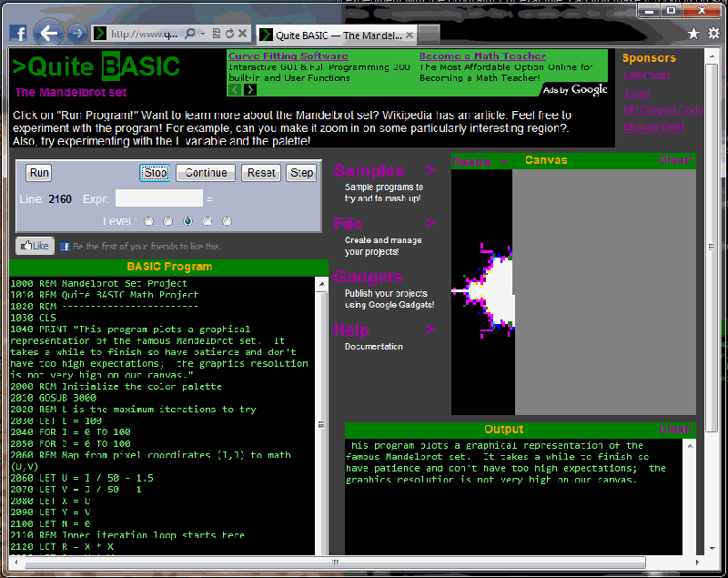Click the page vertical scrollbar thumb

[712, 248]
